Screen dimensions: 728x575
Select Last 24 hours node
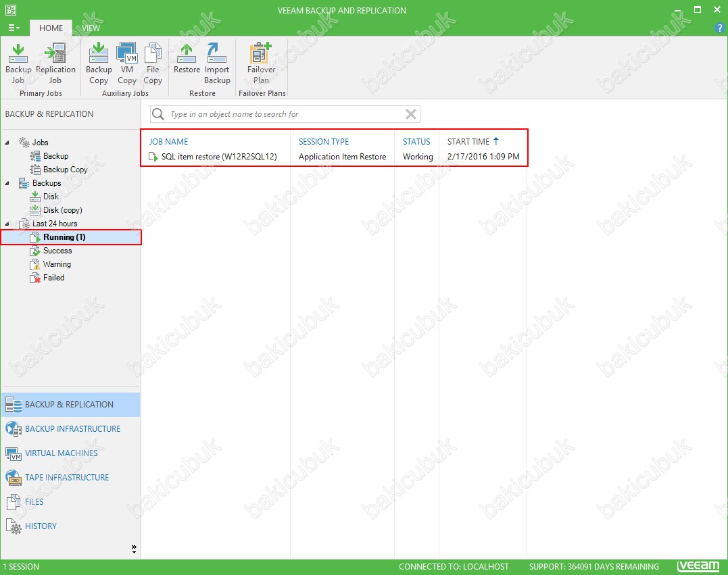(54, 224)
